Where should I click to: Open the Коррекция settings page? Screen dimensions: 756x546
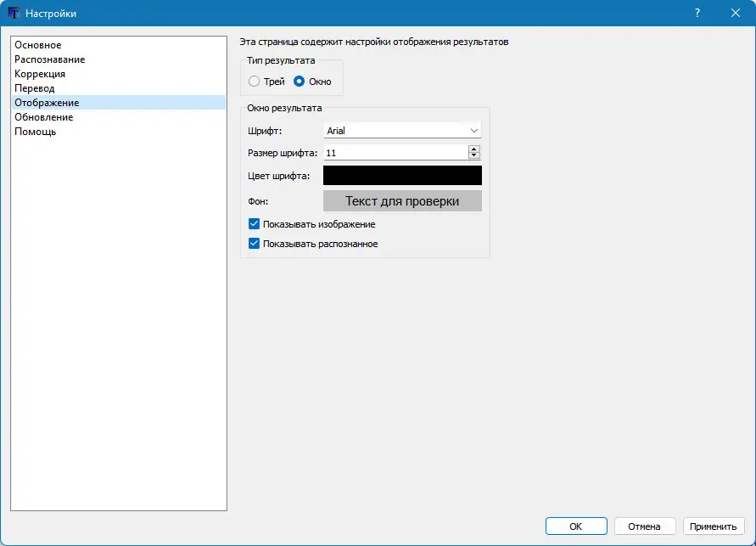pyautogui.click(x=119, y=74)
